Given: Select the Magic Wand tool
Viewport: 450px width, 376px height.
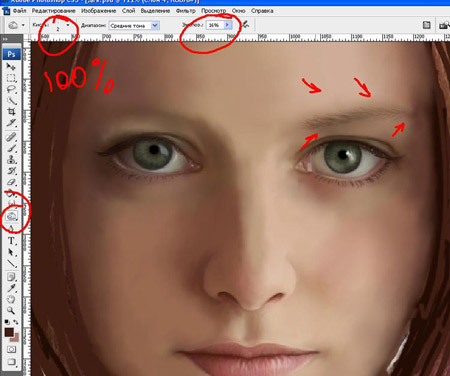Looking at the screenshot, I should coord(11,100).
